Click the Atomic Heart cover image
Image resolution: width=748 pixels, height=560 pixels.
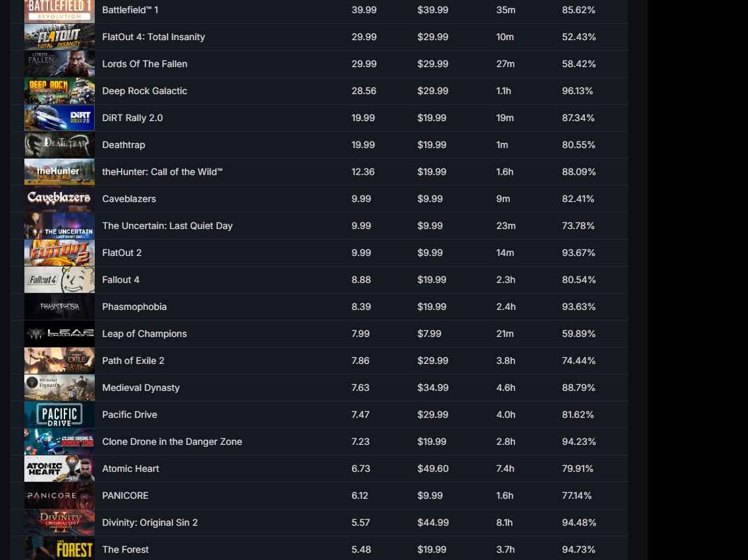[59, 469]
